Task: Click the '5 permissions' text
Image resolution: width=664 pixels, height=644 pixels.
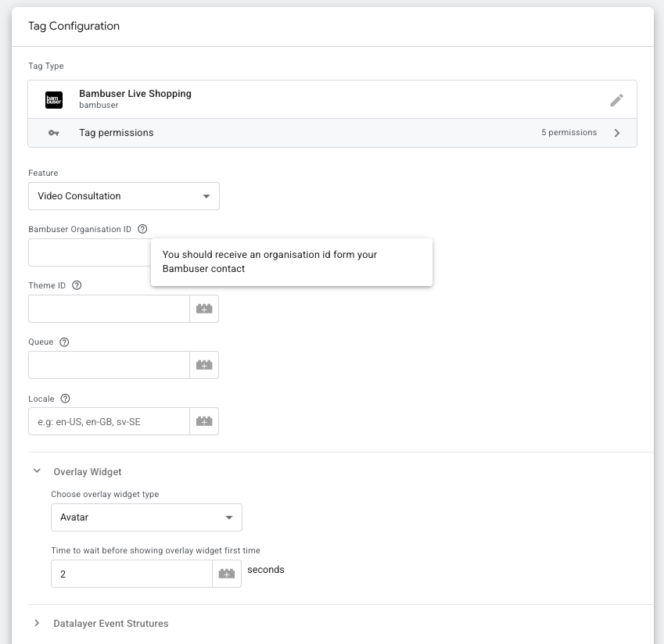Action: pos(569,132)
